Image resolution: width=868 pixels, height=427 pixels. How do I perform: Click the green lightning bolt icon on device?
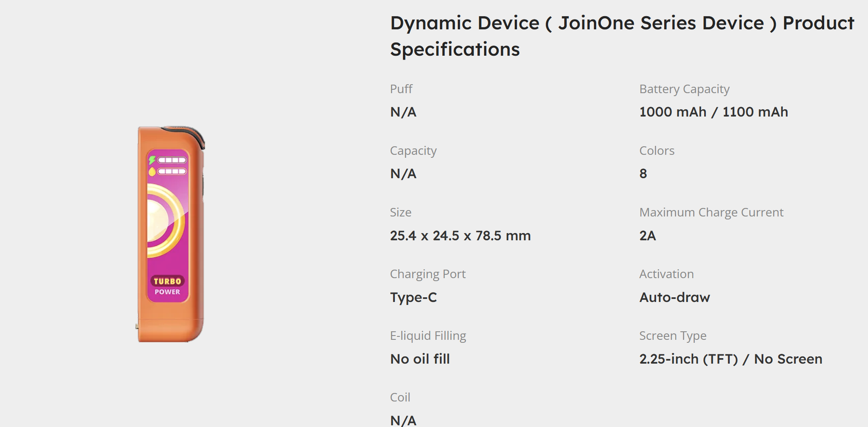[x=151, y=160]
